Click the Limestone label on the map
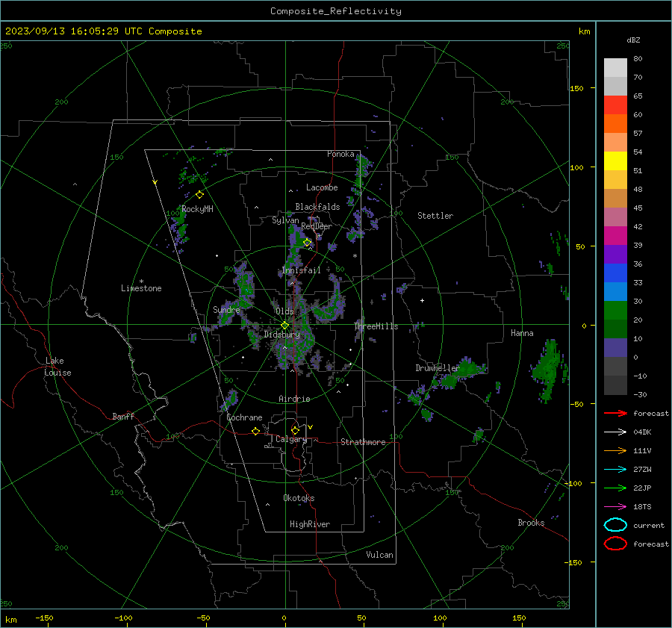Image resolution: width=672 pixels, height=628 pixels. pyautogui.click(x=141, y=288)
